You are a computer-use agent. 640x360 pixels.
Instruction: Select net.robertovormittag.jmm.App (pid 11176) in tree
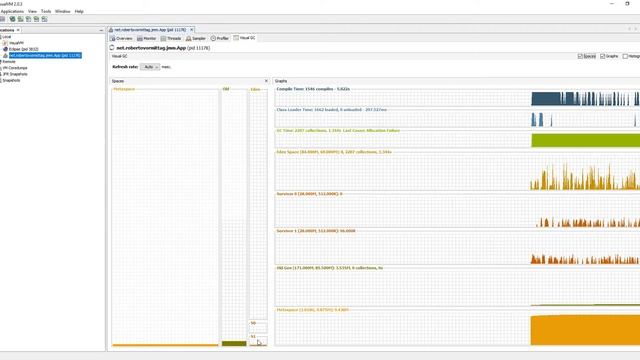(x=45, y=55)
